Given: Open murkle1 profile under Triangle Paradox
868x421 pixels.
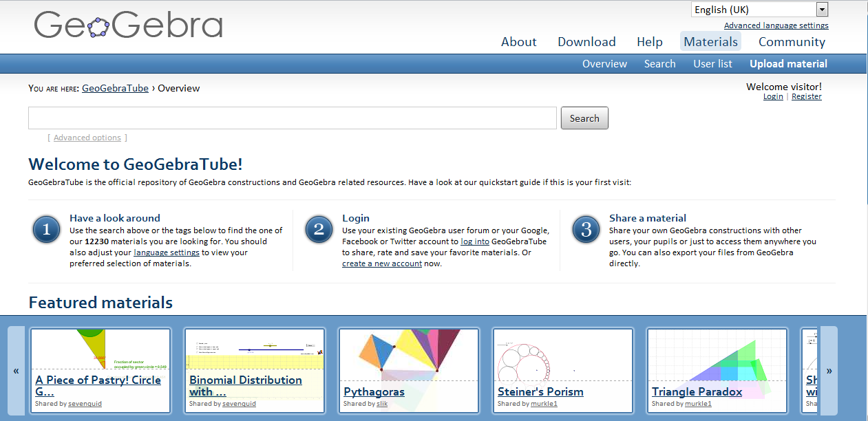Looking at the screenshot, I should pyautogui.click(x=698, y=404).
